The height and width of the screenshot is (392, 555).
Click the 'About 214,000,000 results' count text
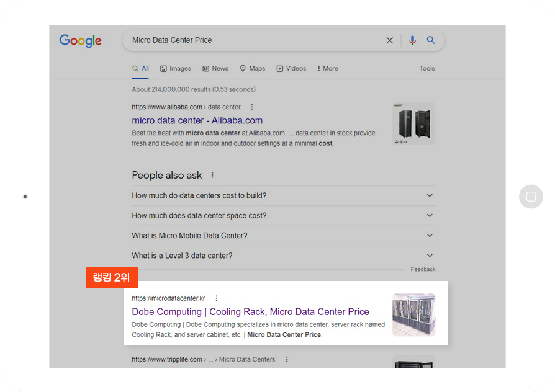(x=194, y=89)
